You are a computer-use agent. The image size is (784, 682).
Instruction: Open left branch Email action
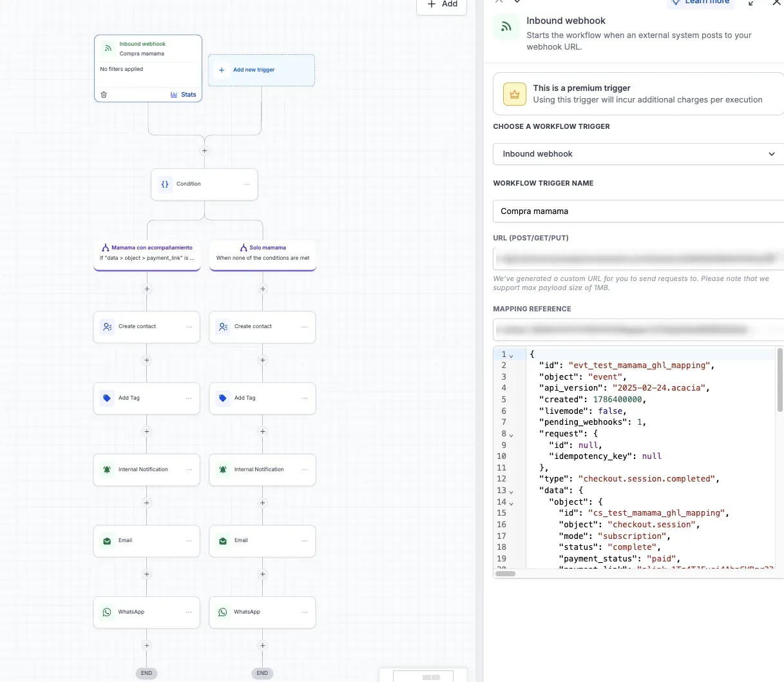click(x=147, y=541)
